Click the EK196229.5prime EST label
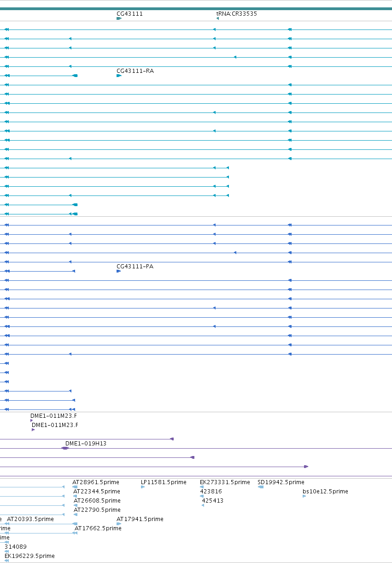 29,556
